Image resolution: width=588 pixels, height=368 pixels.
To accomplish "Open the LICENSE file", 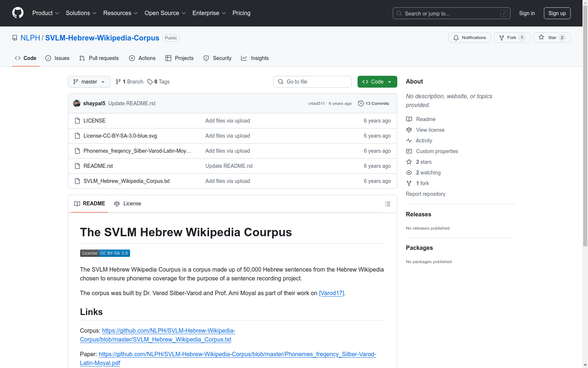I will tap(94, 121).
